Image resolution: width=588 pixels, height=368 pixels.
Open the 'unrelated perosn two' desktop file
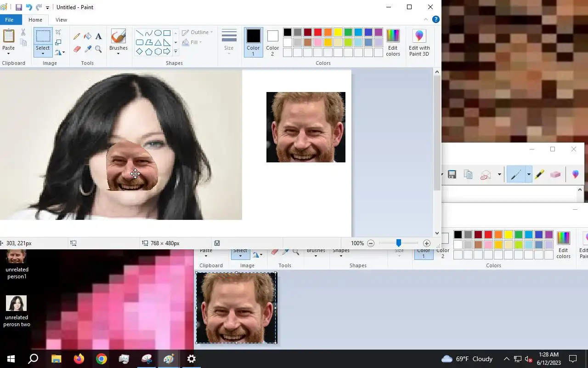(x=17, y=311)
